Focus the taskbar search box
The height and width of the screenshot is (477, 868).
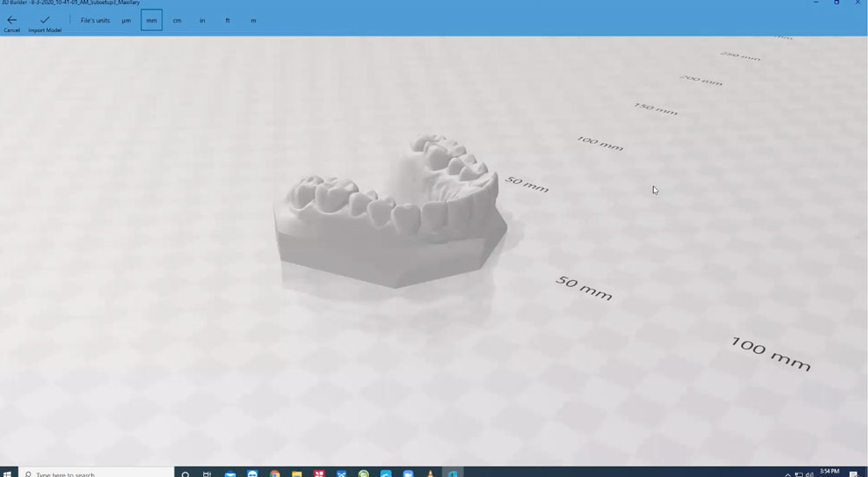click(97, 474)
